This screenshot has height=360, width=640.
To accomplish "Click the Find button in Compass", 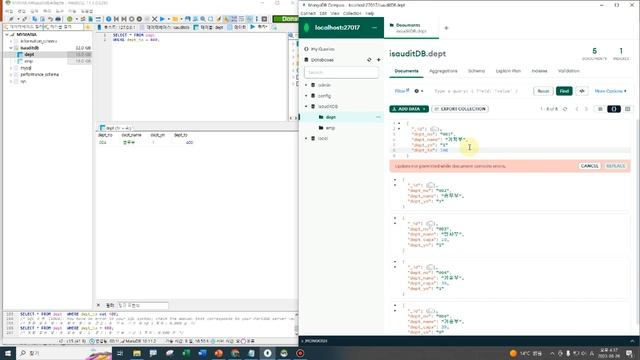I will pos(564,91).
